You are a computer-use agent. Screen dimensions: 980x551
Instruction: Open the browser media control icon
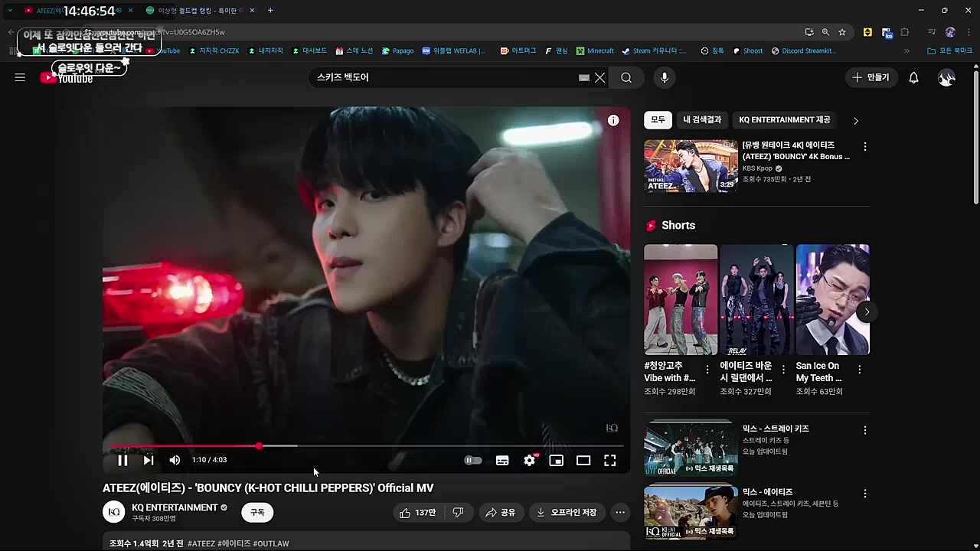pos(932,32)
